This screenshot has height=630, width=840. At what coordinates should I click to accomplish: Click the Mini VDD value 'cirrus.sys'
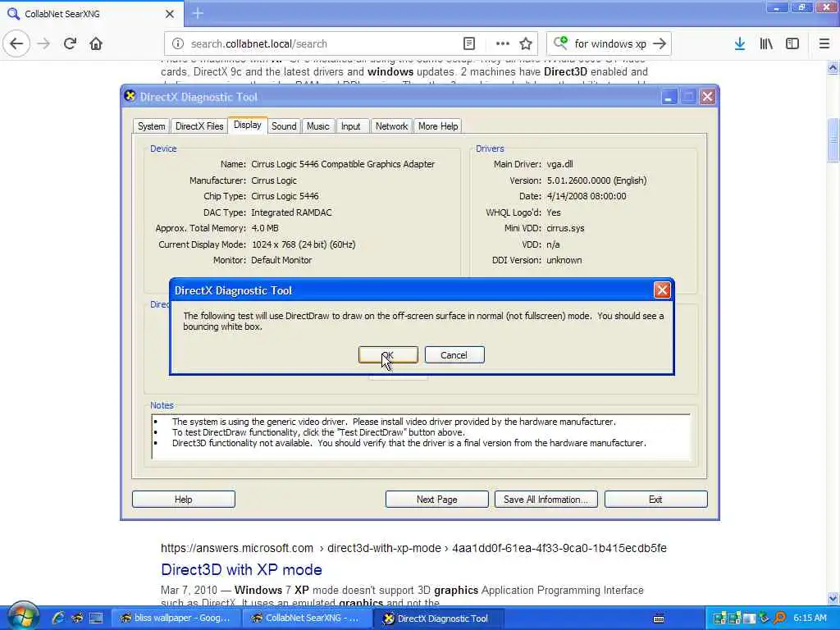(x=565, y=228)
